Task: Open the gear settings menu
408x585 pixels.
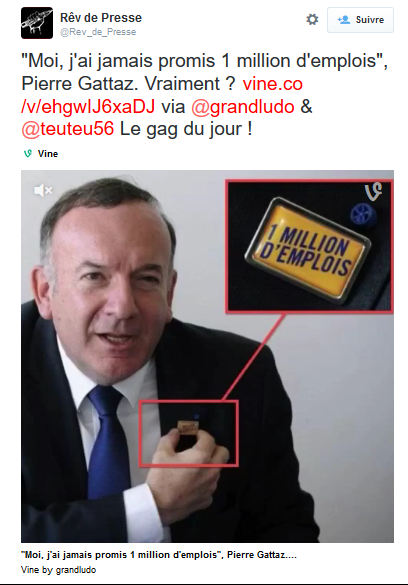Action: [312, 19]
